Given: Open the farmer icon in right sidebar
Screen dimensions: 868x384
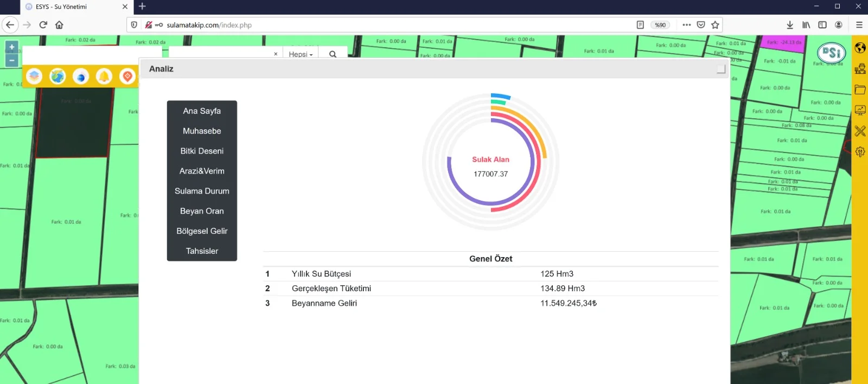Looking at the screenshot, I should 860,69.
